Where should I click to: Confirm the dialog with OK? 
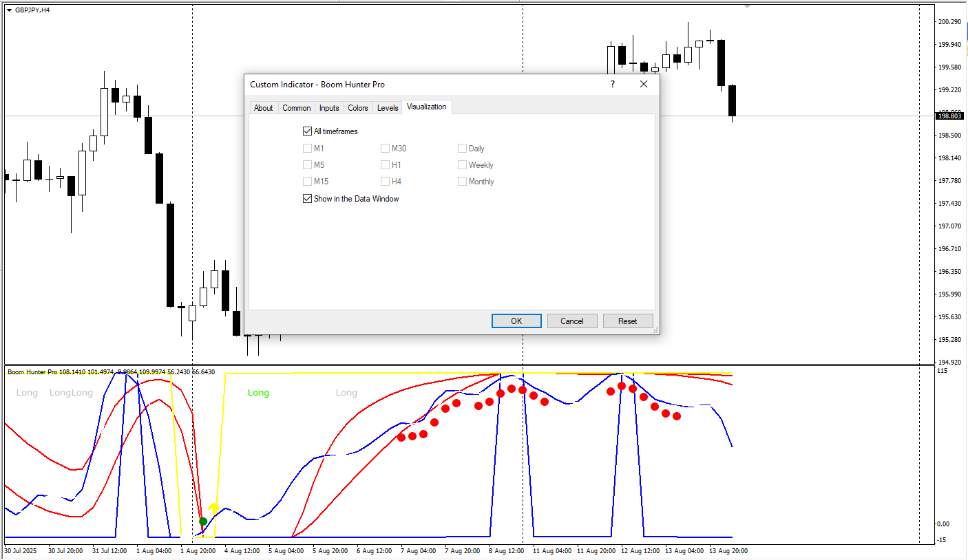coord(516,321)
